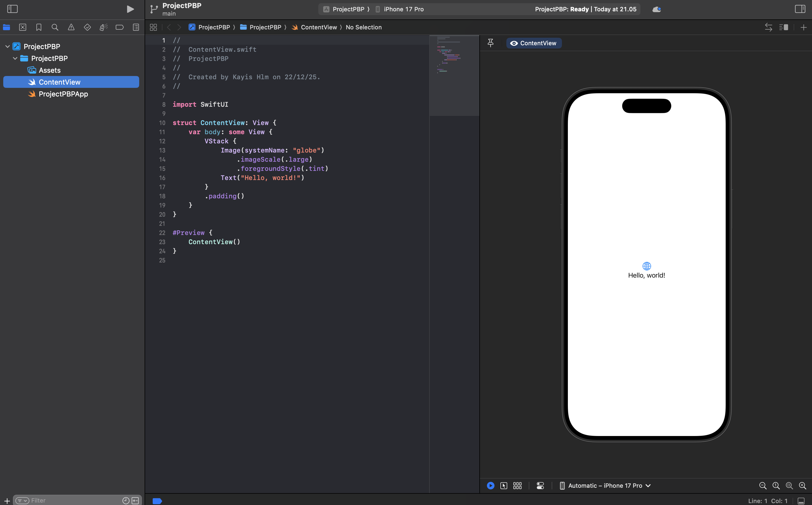Toggle the bottom debug area panel
The width and height of the screenshot is (812, 505).
coord(801,501)
